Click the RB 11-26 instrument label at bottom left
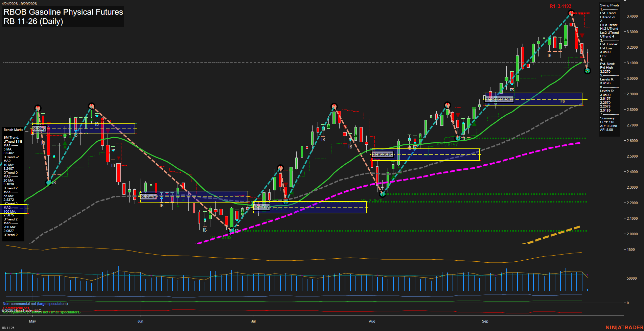Image resolution: width=644 pixels, height=331 pixels. (x=8, y=328)
